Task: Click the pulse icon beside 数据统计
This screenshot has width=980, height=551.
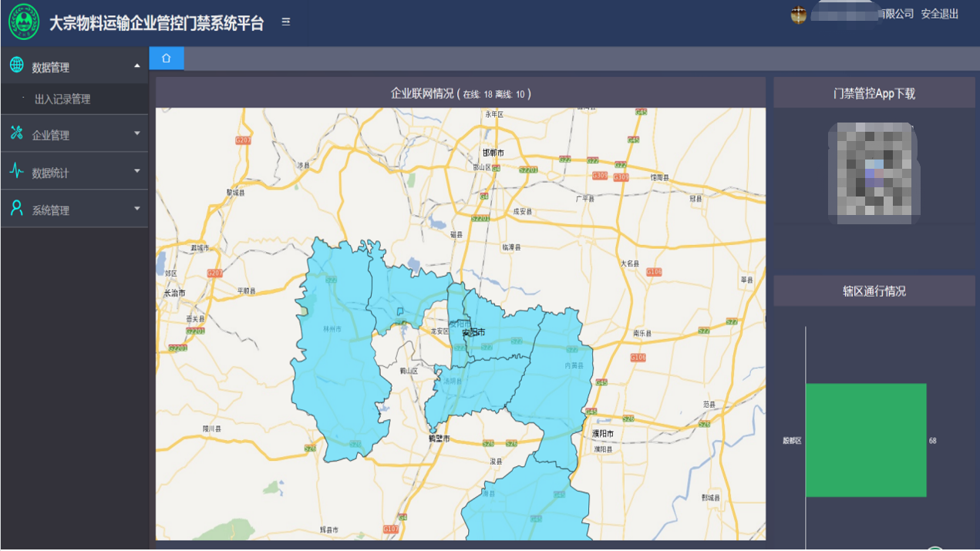Action: coord(16,171)
